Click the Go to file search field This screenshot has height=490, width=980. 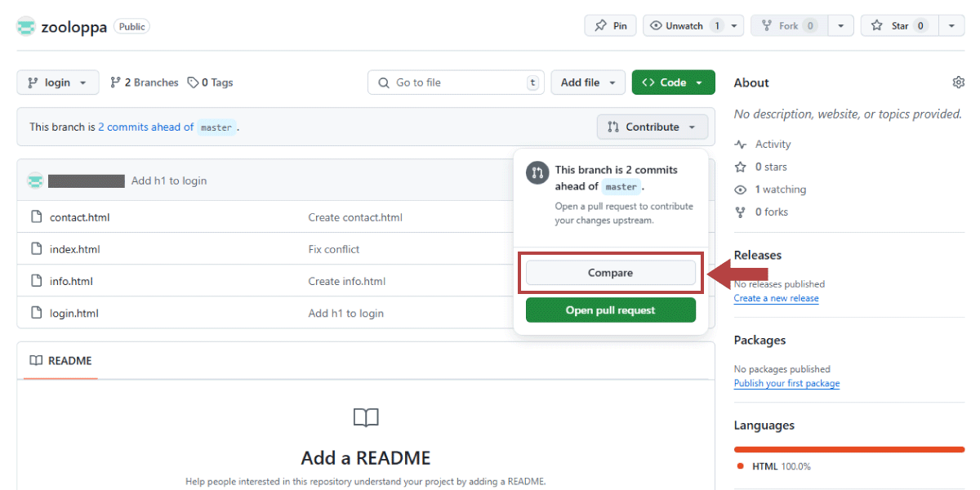[x=456, y=82]
